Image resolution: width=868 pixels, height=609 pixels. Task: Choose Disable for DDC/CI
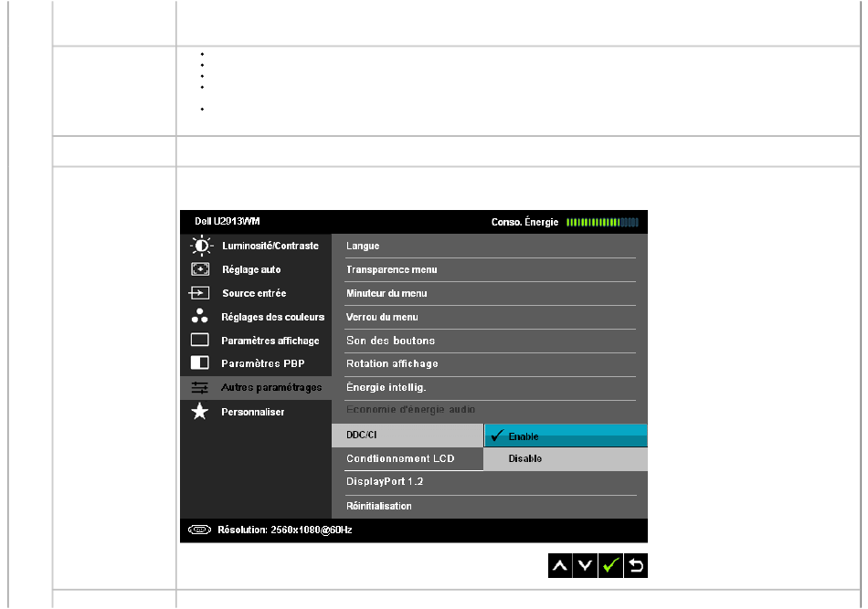pos(566,459)
